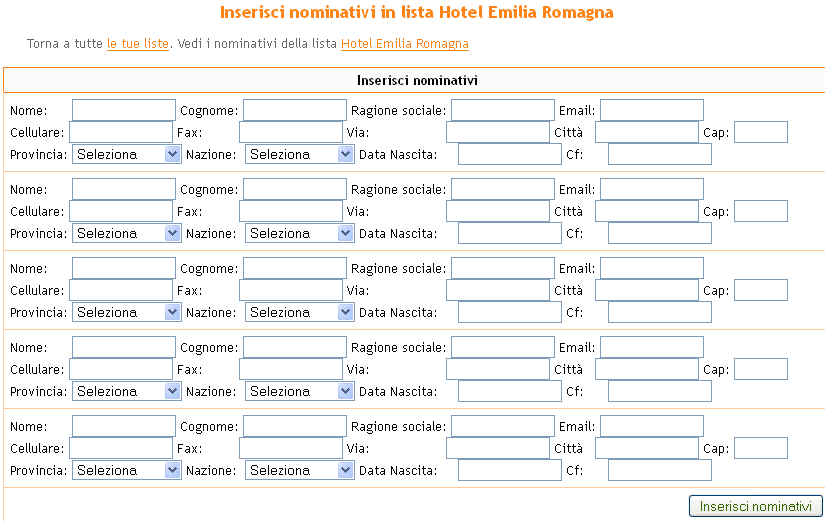This screenshot has height=521, width=825.
Task: Focus Data Nascita field in third row
Action: (x=509, y=312)
